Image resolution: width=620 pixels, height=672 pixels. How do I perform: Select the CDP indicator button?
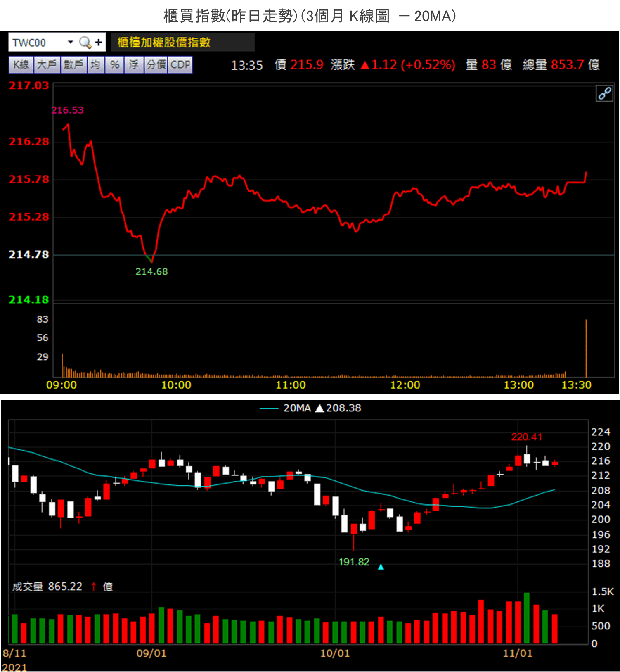coord(180,65)
